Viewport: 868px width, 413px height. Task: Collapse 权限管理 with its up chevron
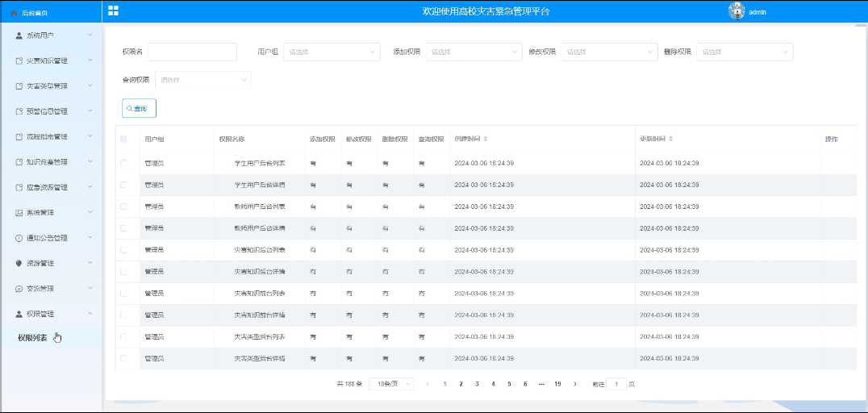pyautogui.click(x=90, y=314)
